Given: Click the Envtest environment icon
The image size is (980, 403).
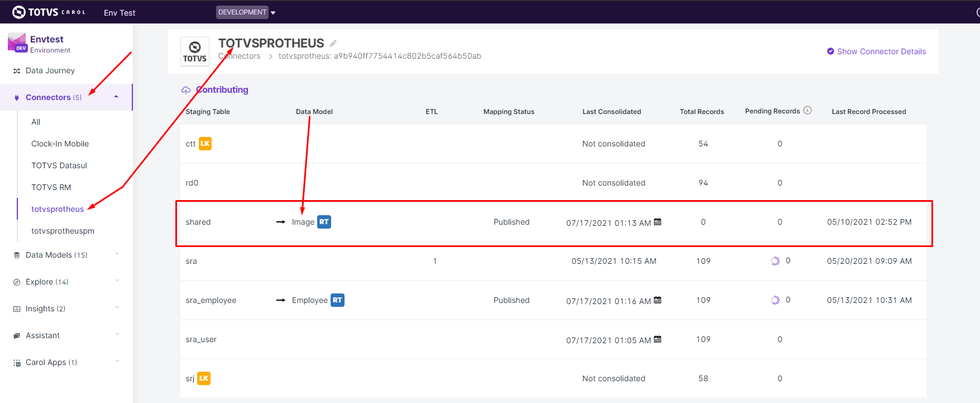Looking at the screenshot, I should tap(17, 42).
